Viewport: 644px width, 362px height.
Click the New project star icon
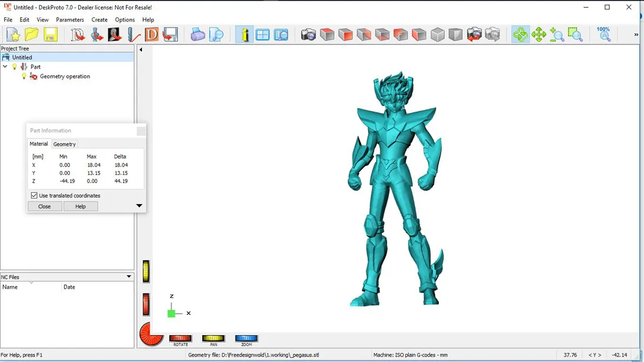coord(13,35)
